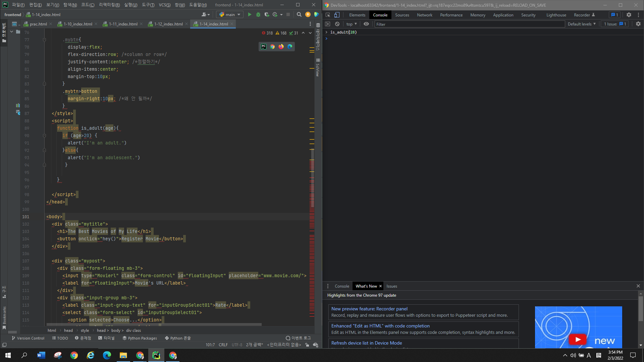Click the profiler run icon with the clock

point(275,14)
